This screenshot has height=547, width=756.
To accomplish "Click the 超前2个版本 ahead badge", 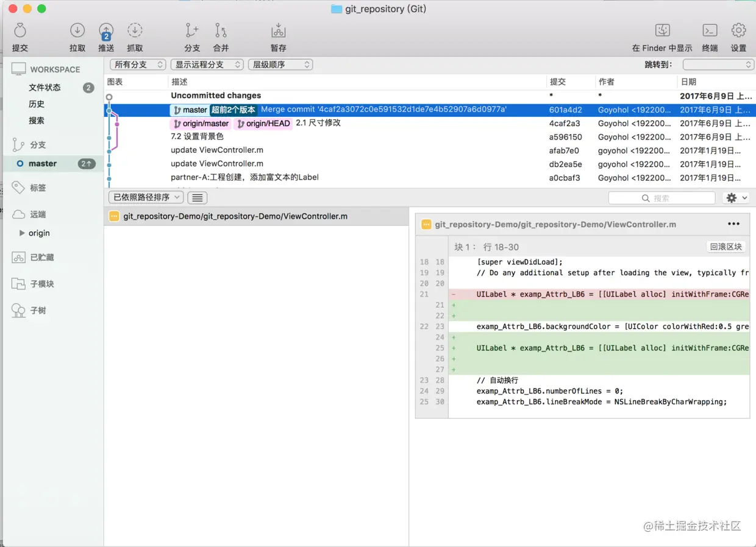I will pos(234,110).
